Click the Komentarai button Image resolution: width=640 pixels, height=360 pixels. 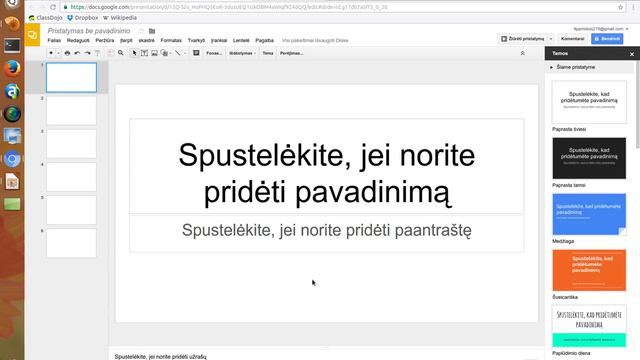coord(573,39)
